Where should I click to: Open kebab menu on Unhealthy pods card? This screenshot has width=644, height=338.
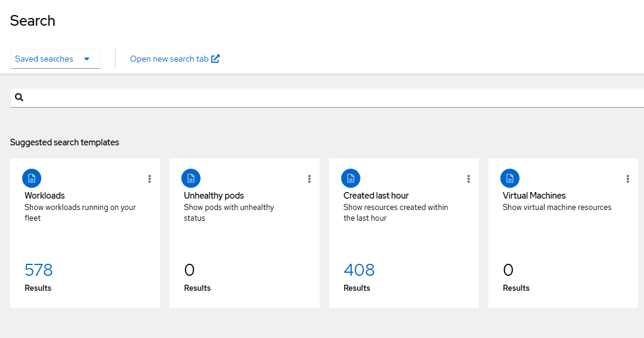point(309,179)
